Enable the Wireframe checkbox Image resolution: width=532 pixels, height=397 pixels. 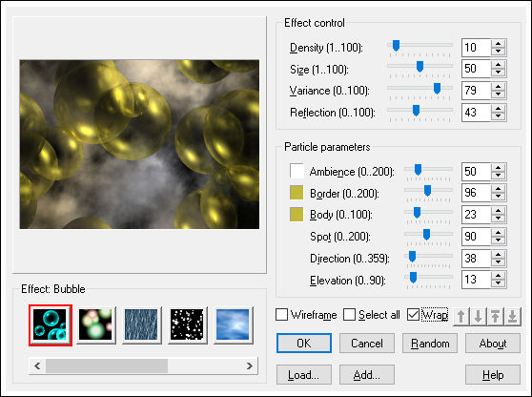pyautogui.click(x=282, y=315)
